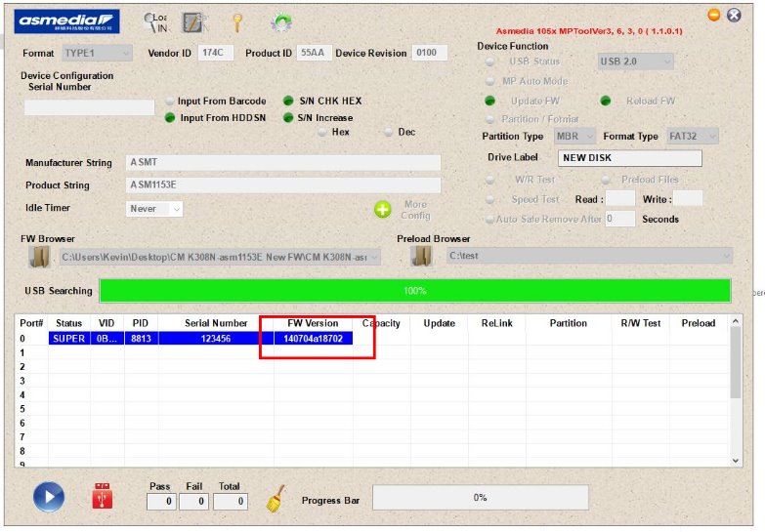Toggle USB Status option

coord(489,61)
